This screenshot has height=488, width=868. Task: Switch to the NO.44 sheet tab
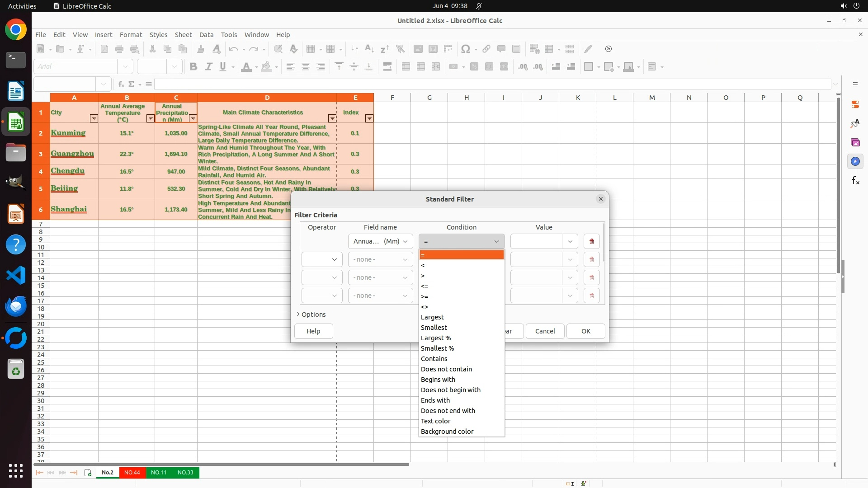click(132, 472)
